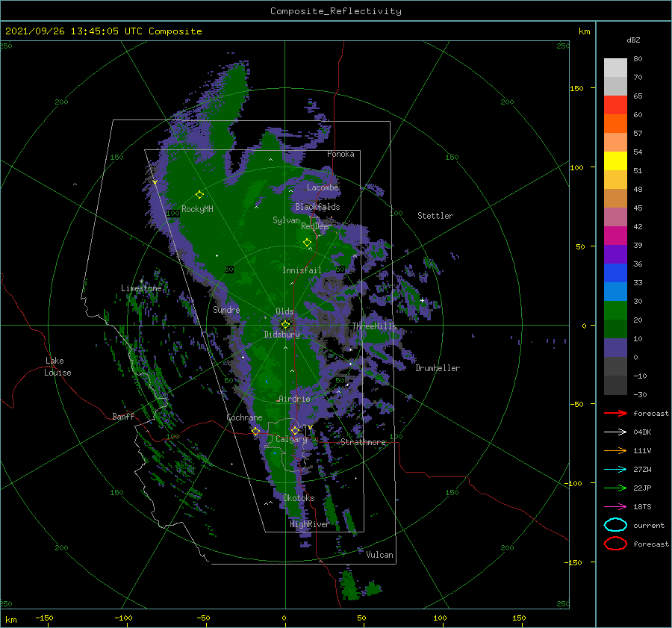Click the cyan 27ZW arrow symbol

[615, 470]
